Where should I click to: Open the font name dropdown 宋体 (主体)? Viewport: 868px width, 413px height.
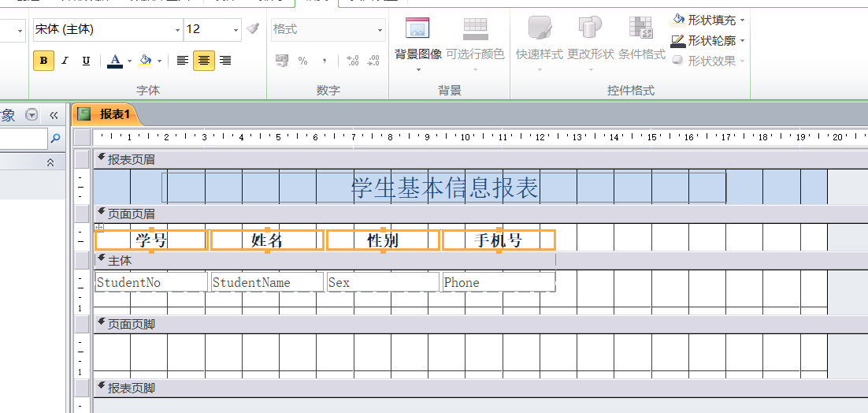(x=177, y=30)
